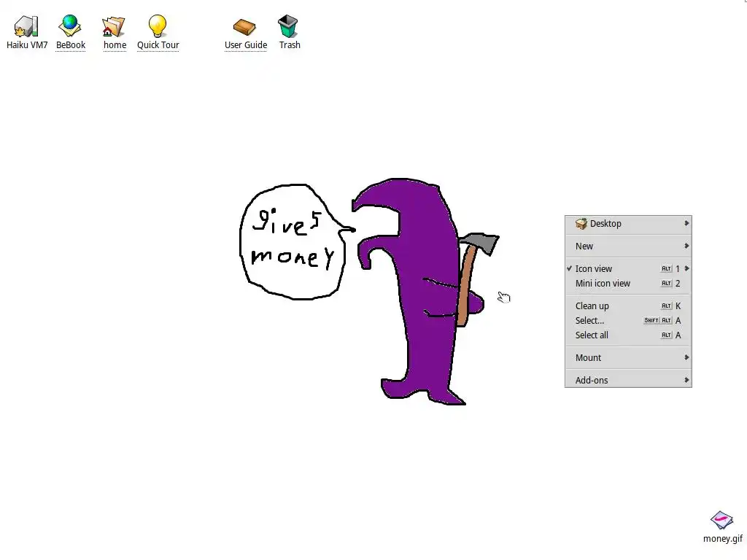
Task: Select the money.gif file icon
Action: click(x=721, y=520)
